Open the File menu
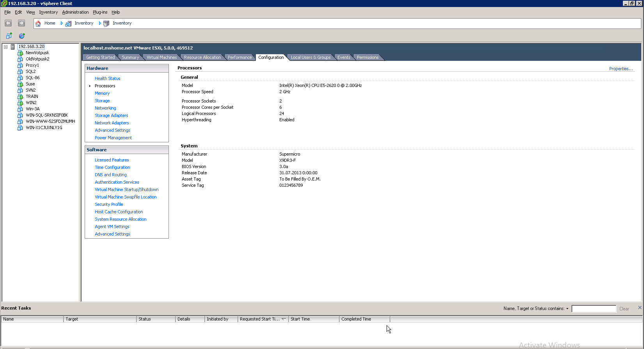 click(x=7, y=12)
